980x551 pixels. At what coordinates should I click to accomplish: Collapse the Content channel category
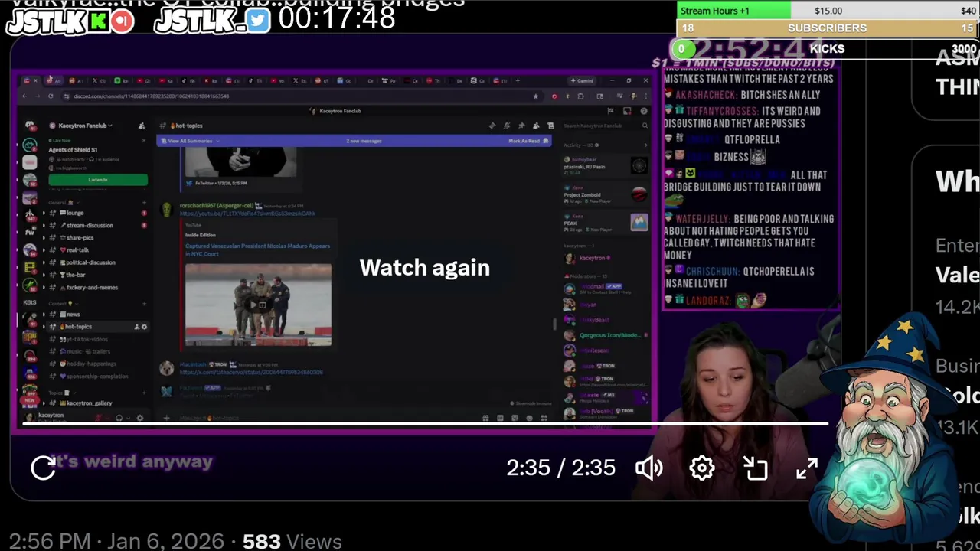click(x=61, y=303)
